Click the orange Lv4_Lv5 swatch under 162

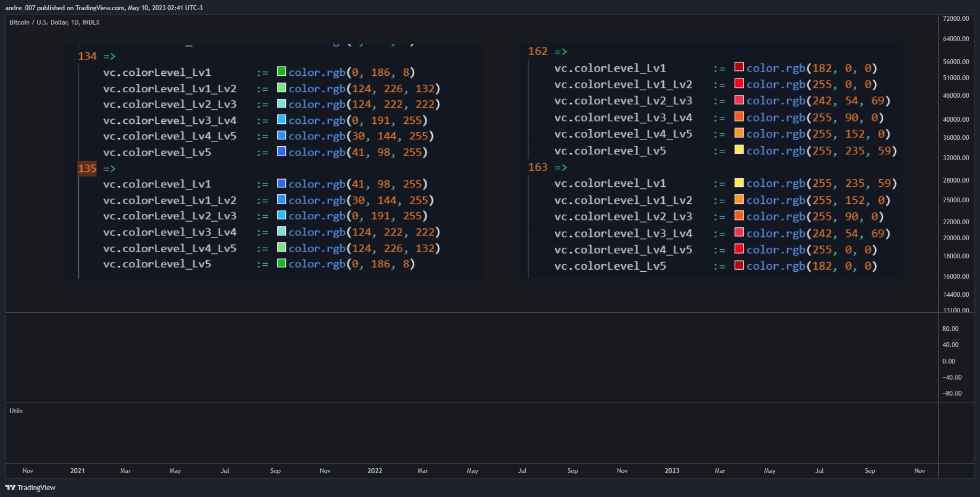point(739,133)
